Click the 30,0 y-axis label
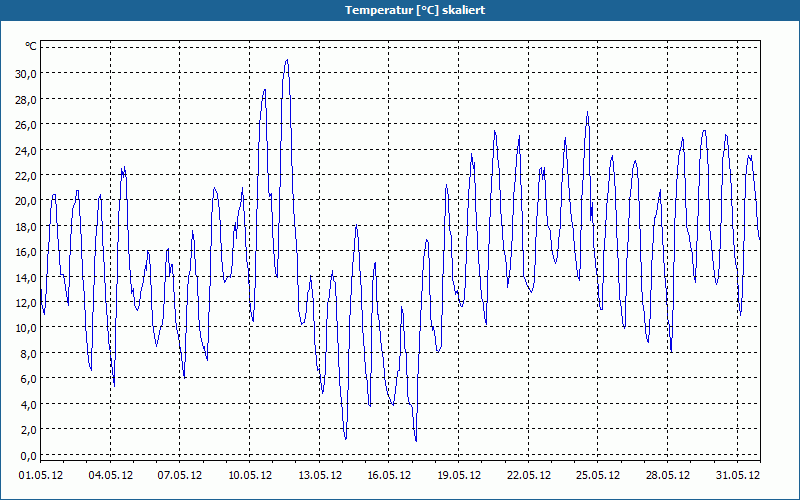The width and height of the screenshot is (800, 500). 26,73
